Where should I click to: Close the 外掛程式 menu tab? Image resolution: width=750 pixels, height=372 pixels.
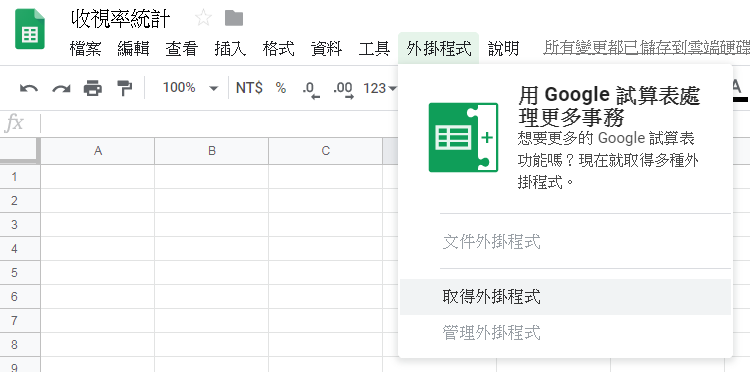click(x=439, y=48)
